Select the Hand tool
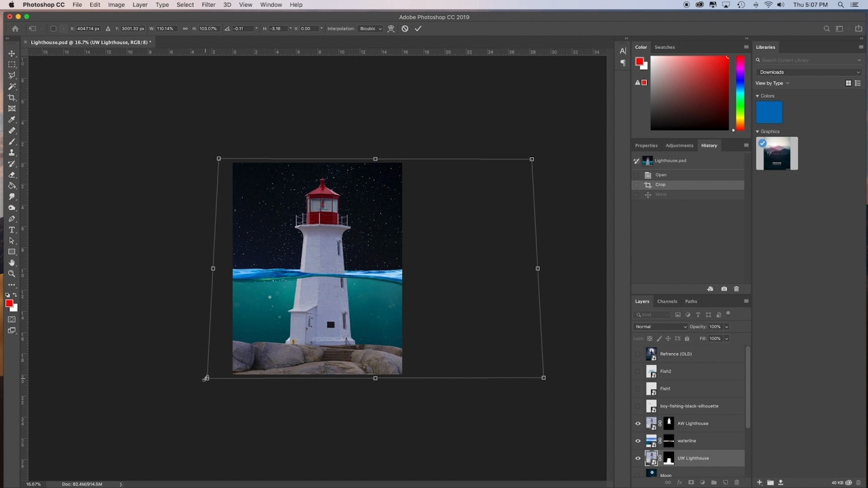 [x=12, y=263]
